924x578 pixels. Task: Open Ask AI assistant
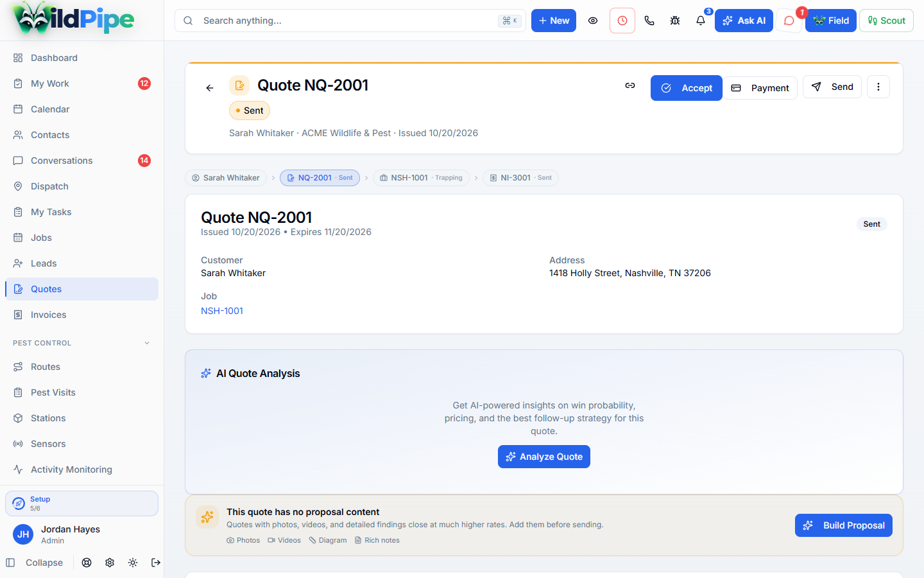744,21
